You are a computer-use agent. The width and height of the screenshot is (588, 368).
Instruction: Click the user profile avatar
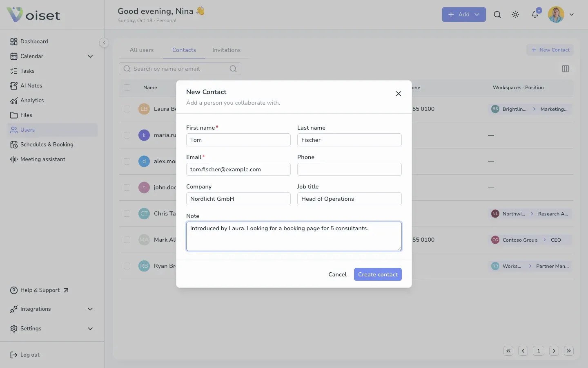point(556,14)
